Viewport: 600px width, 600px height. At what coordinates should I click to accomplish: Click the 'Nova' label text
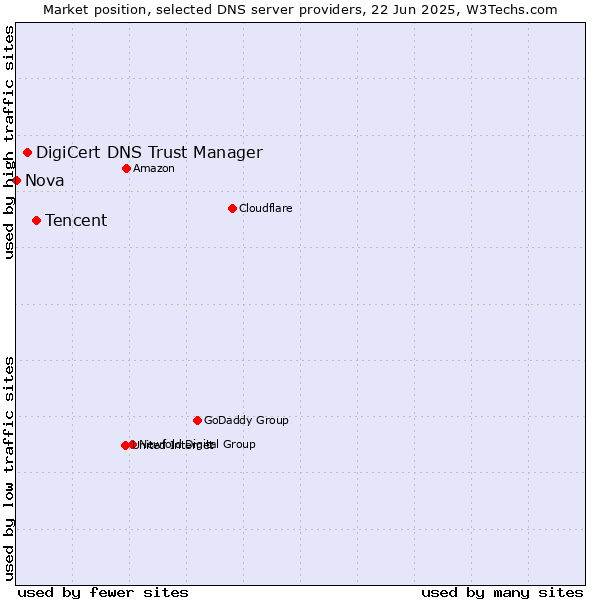pyautogui.click(x=45, y=181)
